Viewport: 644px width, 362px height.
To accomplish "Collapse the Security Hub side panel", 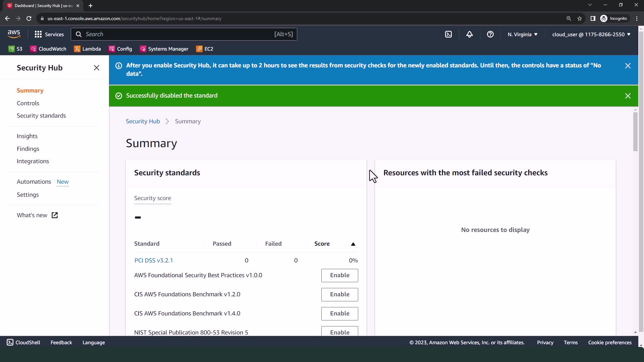I will pos(97,68).
